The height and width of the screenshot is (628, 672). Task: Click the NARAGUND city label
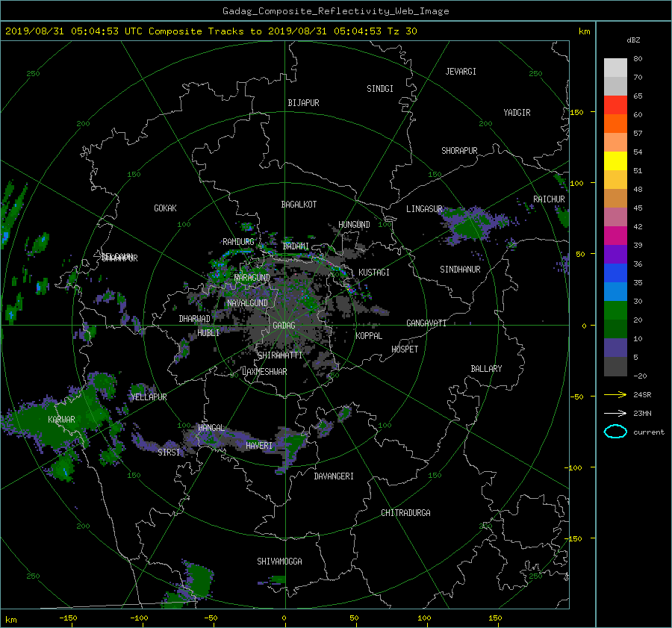pos(252,278)
